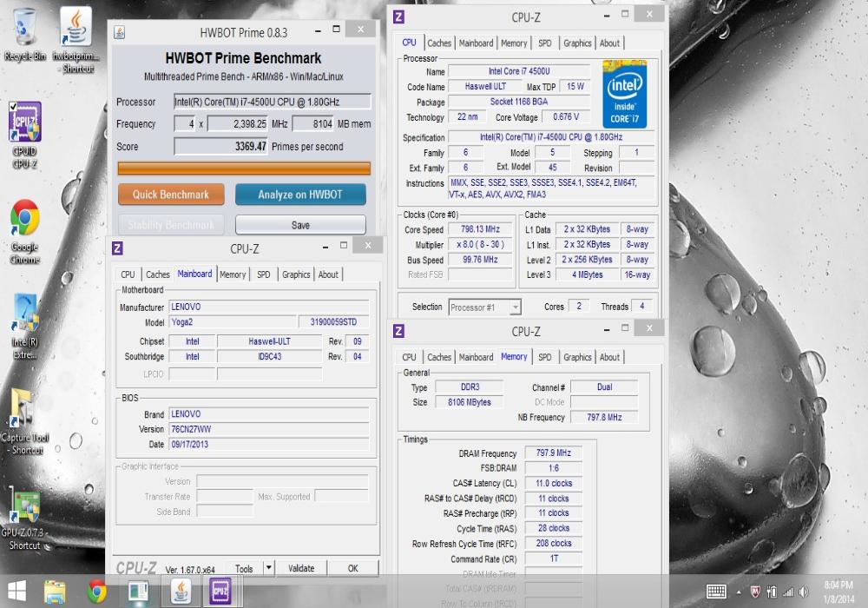868x608 pixels.
Task: Click the Stability Benchmark button
Action: [171, 225]
